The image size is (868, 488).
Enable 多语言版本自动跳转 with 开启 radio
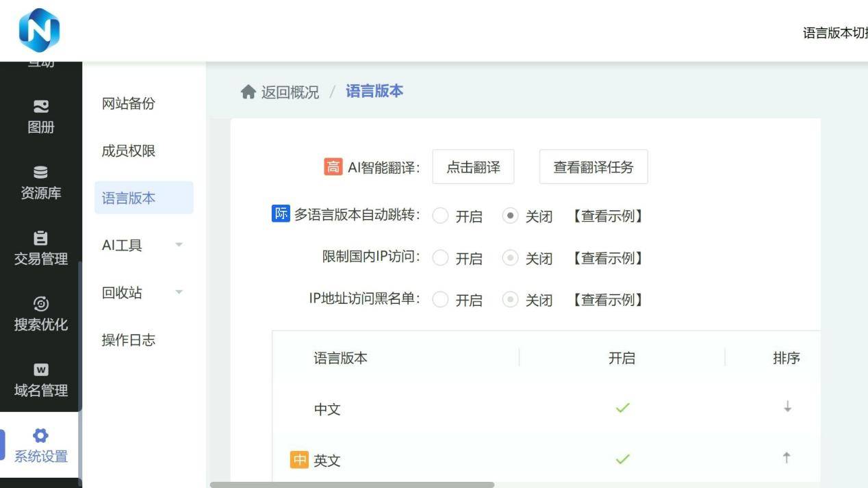(x=441, y=216)
